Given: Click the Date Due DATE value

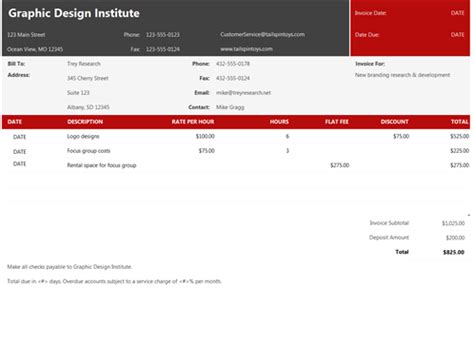Looking at the screenshot, I should [457, 35].
